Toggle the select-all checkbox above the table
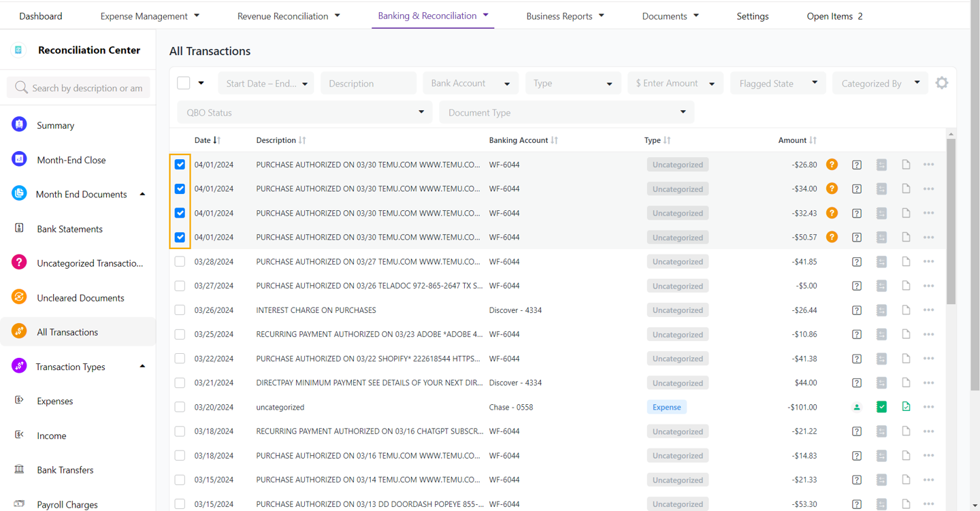The height and width of the screenshot is (511, 980). pyautogui.click(x=184, y=83)
